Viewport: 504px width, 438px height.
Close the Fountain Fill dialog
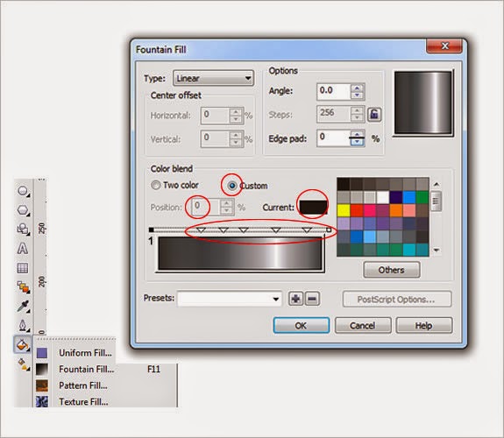coord(444,46)
